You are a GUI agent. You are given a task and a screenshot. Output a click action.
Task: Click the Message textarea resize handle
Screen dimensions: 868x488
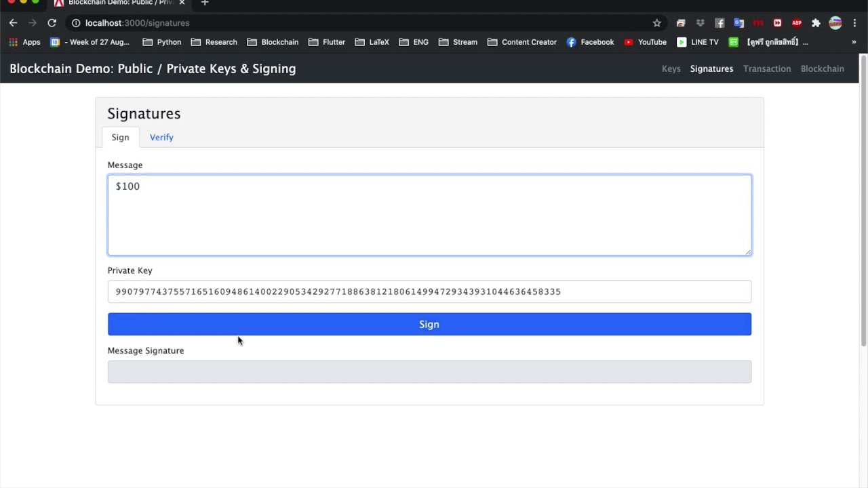(x=748, y=252)
